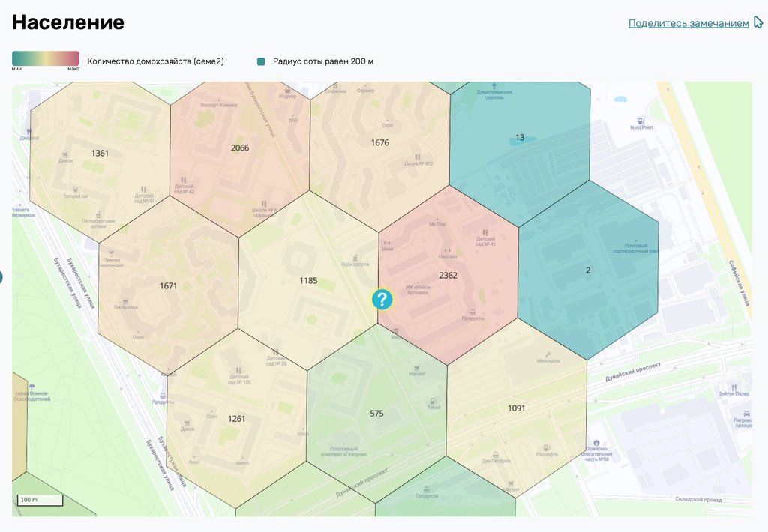Click the "Население" section heading
Image resolution: width=768 pixels, height=532 pixels.
67,22
